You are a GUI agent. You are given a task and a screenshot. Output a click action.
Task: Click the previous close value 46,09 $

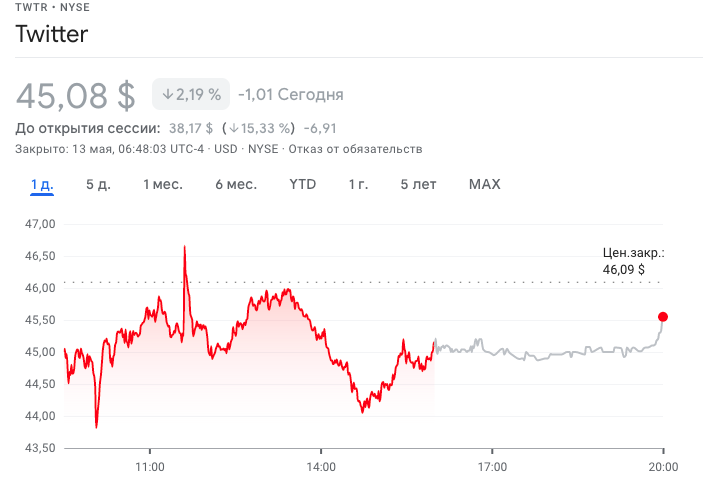[623, 270]
